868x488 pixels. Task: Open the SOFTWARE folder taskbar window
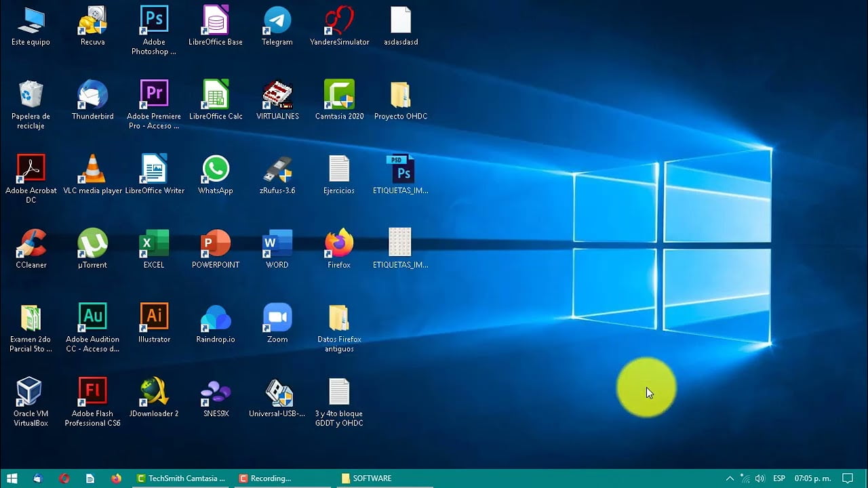coord(385,478)
